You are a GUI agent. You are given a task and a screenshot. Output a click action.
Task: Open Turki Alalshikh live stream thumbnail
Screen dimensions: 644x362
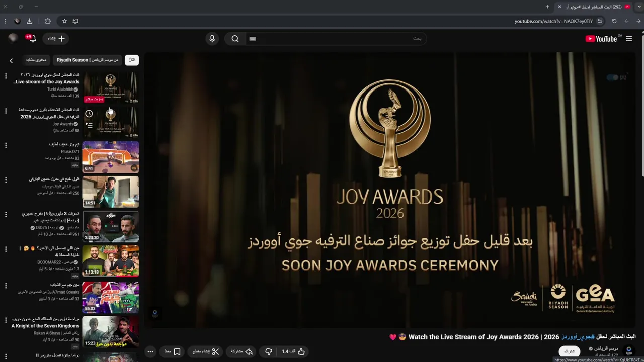coord(111,87)
